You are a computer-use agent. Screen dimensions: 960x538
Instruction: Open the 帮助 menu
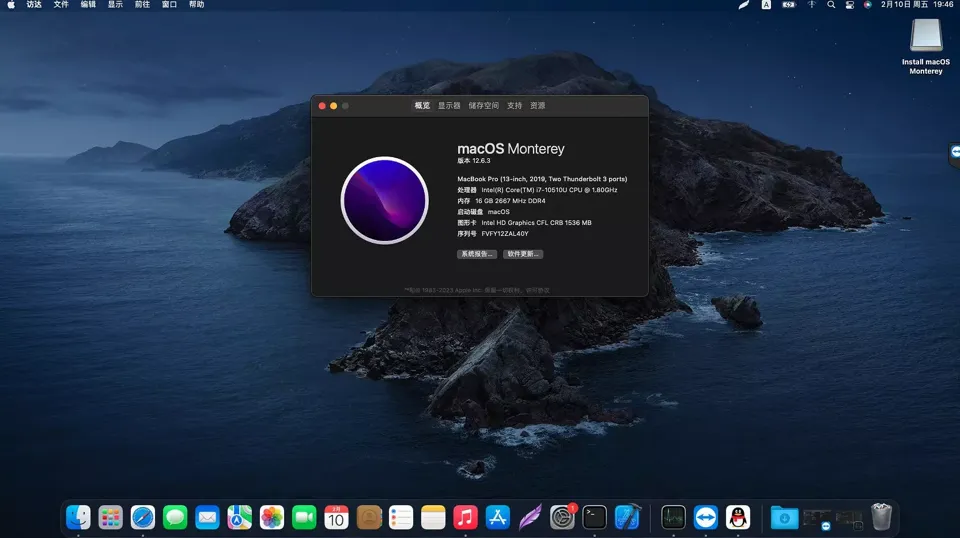(197, 5)
